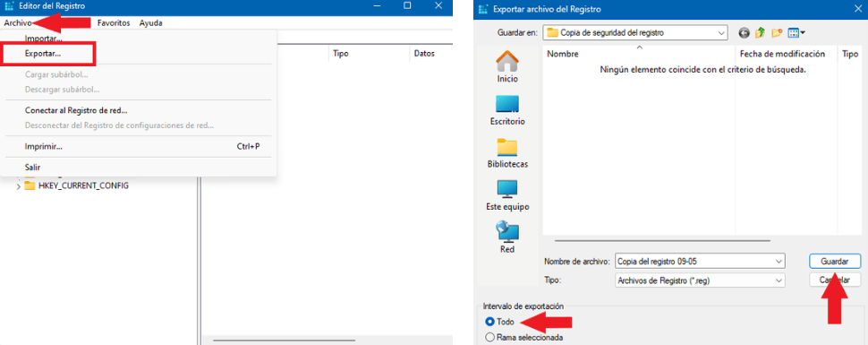Screen dimensions: 868x345
Task: Open Bibliotecas in places bar
Action: point(507,152)
